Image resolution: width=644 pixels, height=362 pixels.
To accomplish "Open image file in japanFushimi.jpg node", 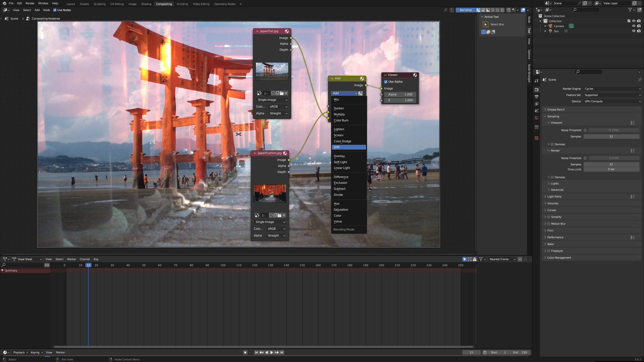I will pyautogui.click(x=279, y=215).
